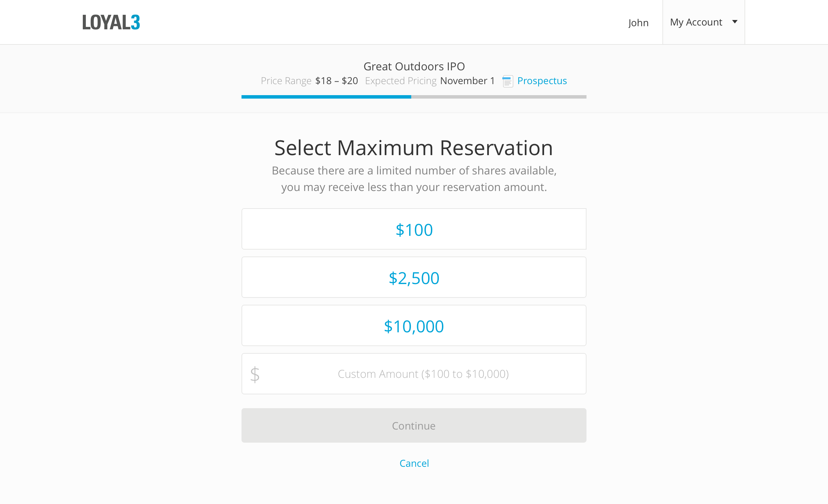Select the $100 reservation option
This screenshot has width=828, height=504.
tap(414, 229)
